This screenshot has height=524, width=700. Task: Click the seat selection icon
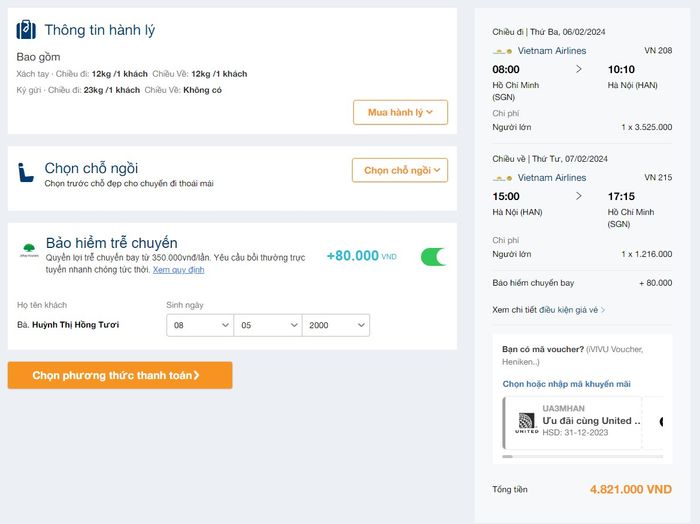click(26, 172)
